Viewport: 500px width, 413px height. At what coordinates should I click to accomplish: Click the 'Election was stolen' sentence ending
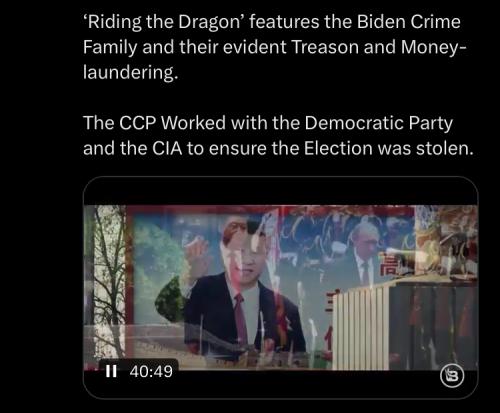pyautogui.click(x=388, y=148)
